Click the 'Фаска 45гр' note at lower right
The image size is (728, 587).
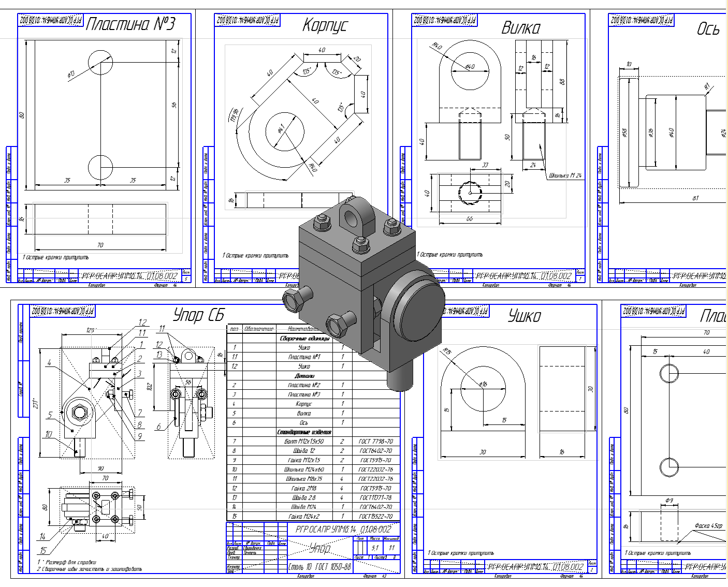[708, 525]
